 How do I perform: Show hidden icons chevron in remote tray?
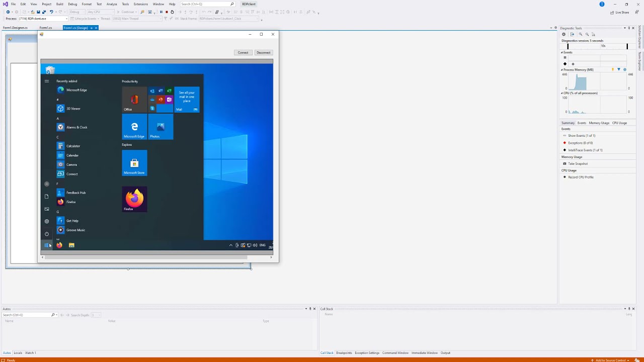pyautogui.click(x=231, y=245)
